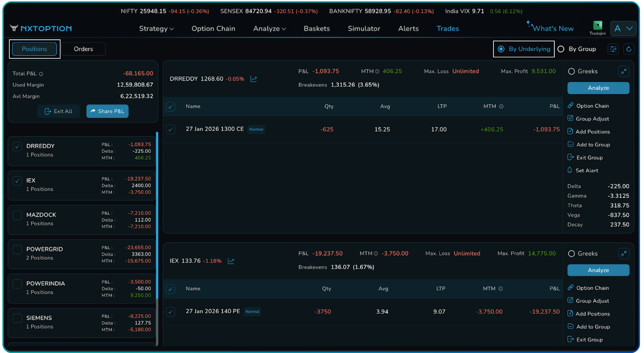Collapse the Greeks panel with the arrows icon
The image size is (644, 353).
(624, 71)
